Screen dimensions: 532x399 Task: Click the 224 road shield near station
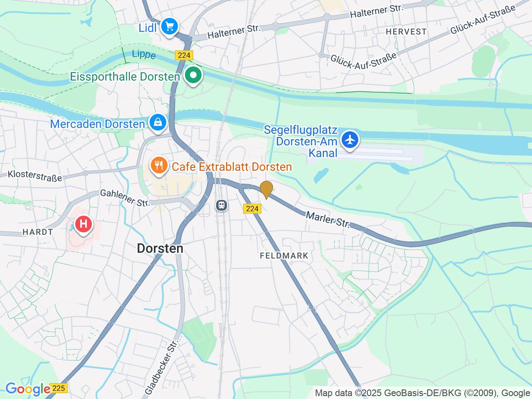[x=253, y=209]
